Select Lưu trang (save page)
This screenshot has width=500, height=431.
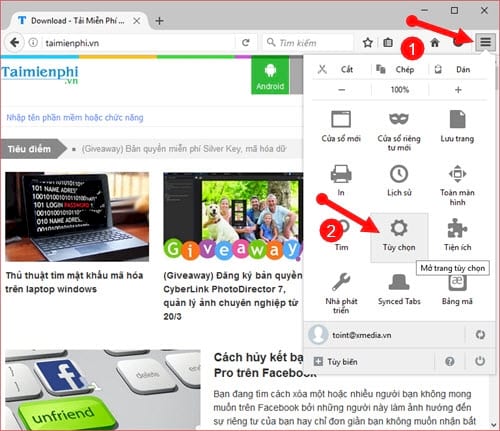coord(457,126)
